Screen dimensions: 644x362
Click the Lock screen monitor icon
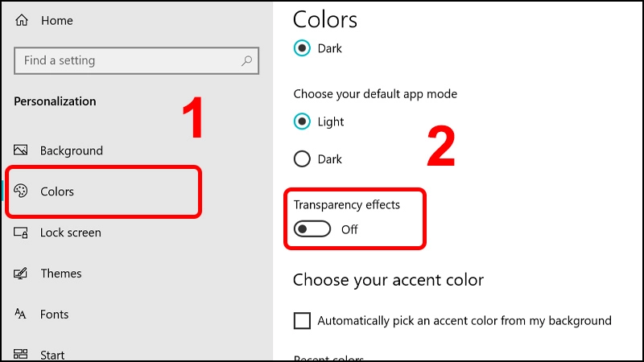tap(21, 232)
